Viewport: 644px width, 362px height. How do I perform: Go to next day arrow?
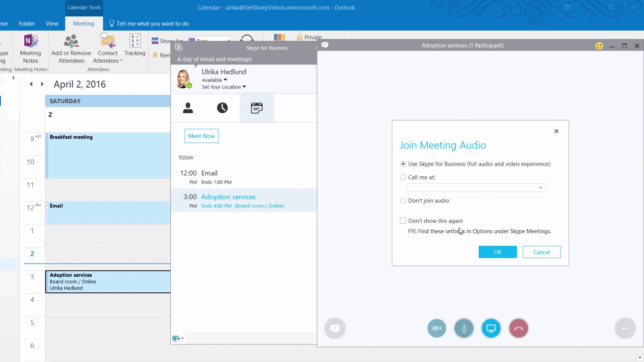42,84
